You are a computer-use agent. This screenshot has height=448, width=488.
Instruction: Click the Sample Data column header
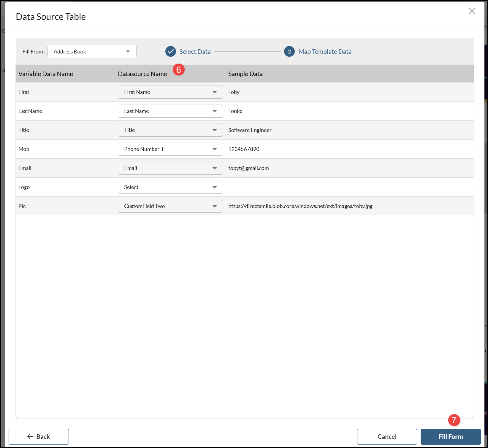pos(245,74)
